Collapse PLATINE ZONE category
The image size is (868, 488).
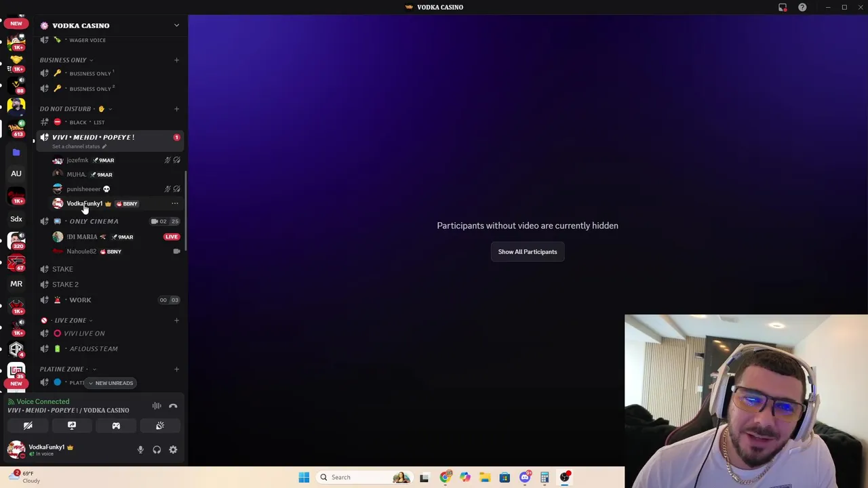coord(68,369)
